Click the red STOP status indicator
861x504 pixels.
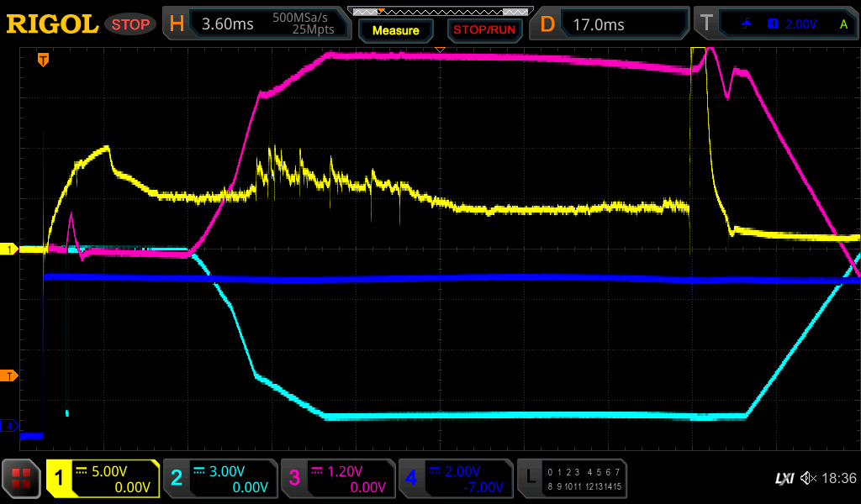point(130,24)
